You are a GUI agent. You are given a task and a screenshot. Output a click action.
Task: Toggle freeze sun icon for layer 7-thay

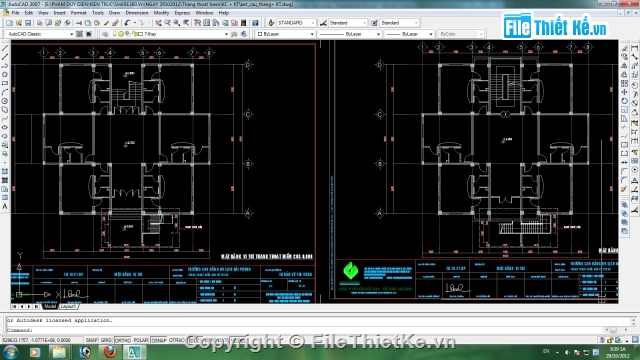coord(121,34)
